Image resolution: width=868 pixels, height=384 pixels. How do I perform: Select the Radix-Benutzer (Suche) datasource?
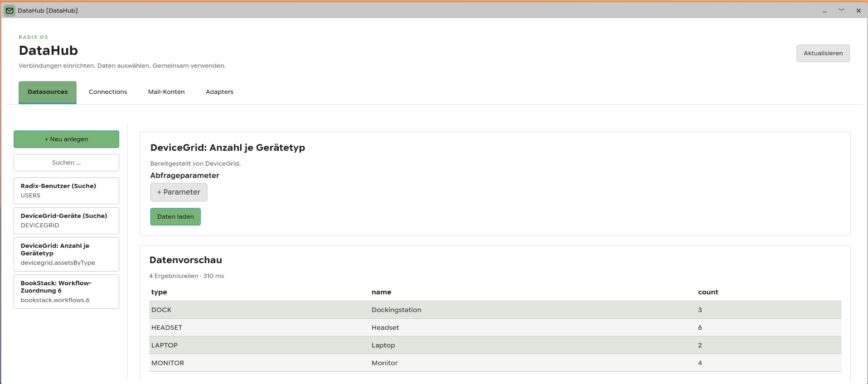[x=66, y=191]
